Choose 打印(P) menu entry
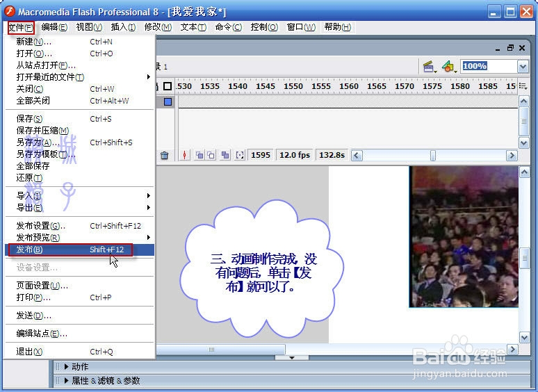538x392 pixels. point(80,297)
